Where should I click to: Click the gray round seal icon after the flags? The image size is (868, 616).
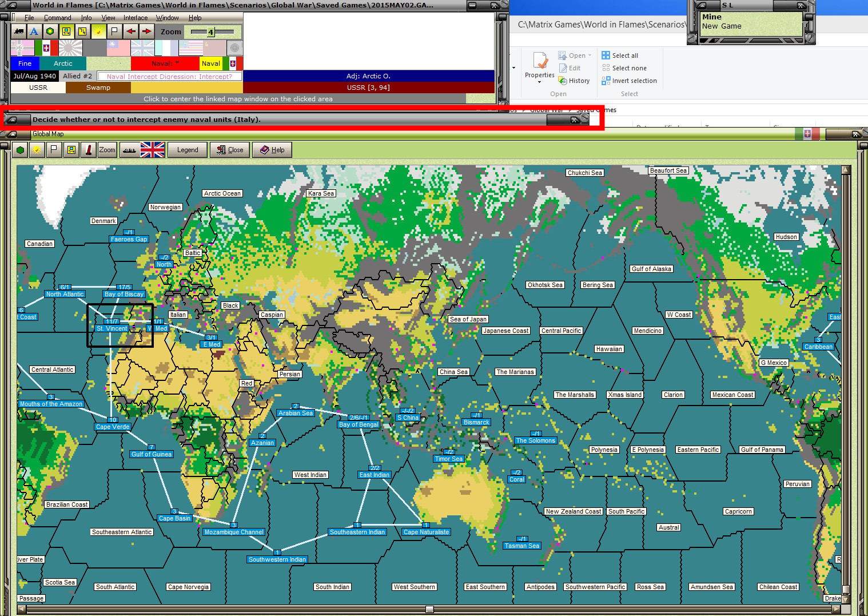point(234,48)
